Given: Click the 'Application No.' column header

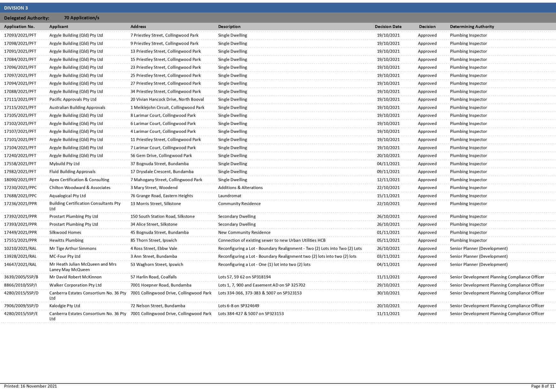Looking at the screenshot, I should coord(19,27).
